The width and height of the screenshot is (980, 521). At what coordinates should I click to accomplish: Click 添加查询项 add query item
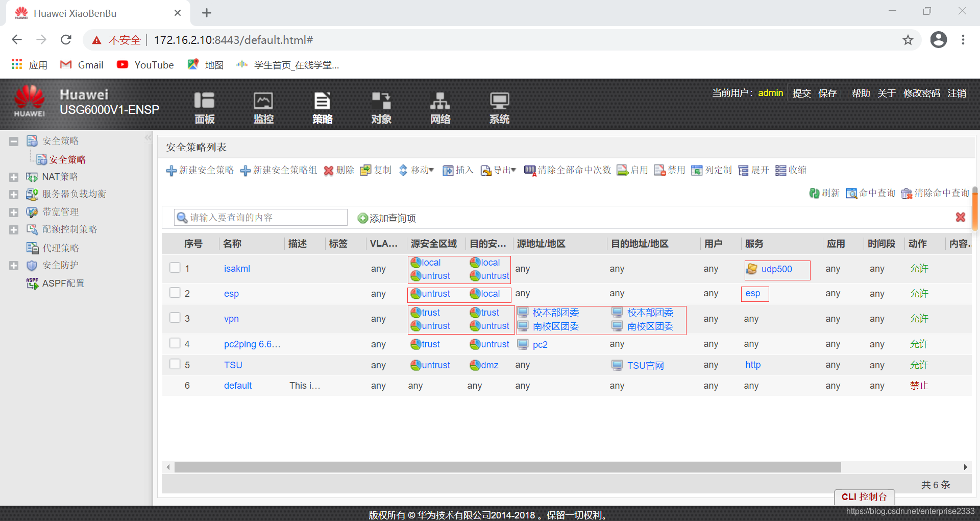click(x=387, y=218)
